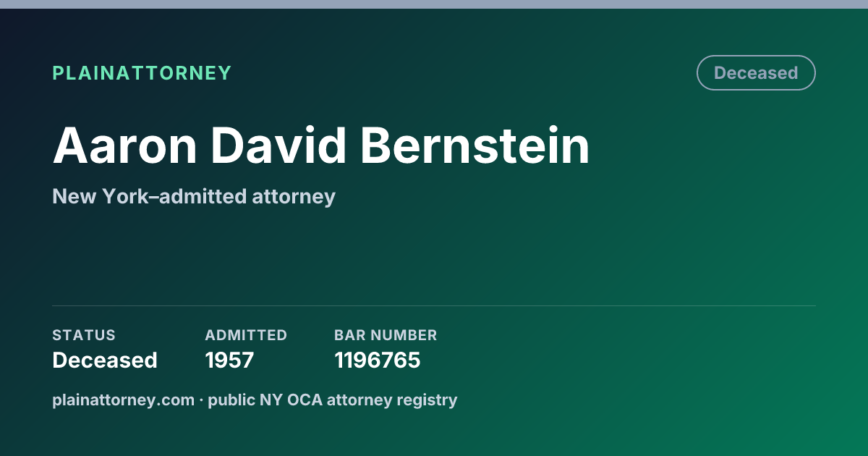Viewport: 868px width, 456px height.
Task: Click the New York–admitted attorney subtitle
Action: tap(194, 196)
